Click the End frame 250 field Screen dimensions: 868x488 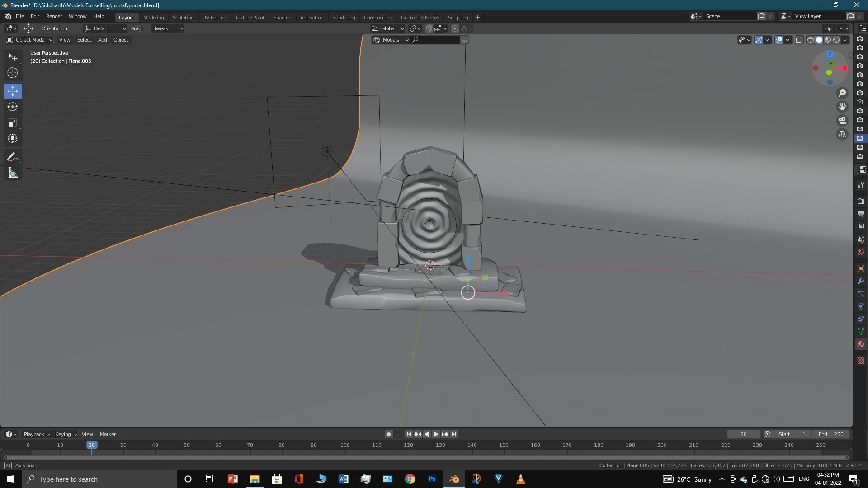coord(831,434)
